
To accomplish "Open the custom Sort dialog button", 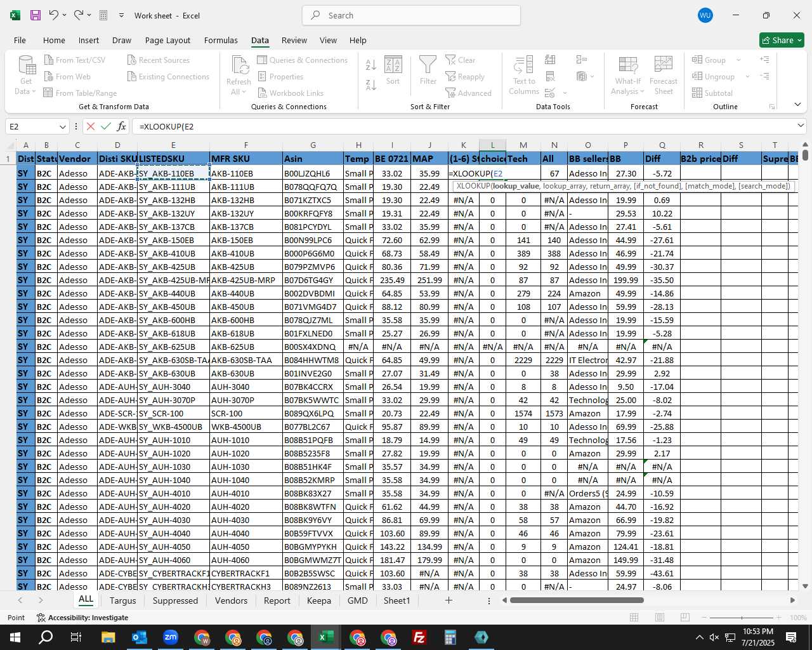I will pyautogui.click(x=393, y=70).
